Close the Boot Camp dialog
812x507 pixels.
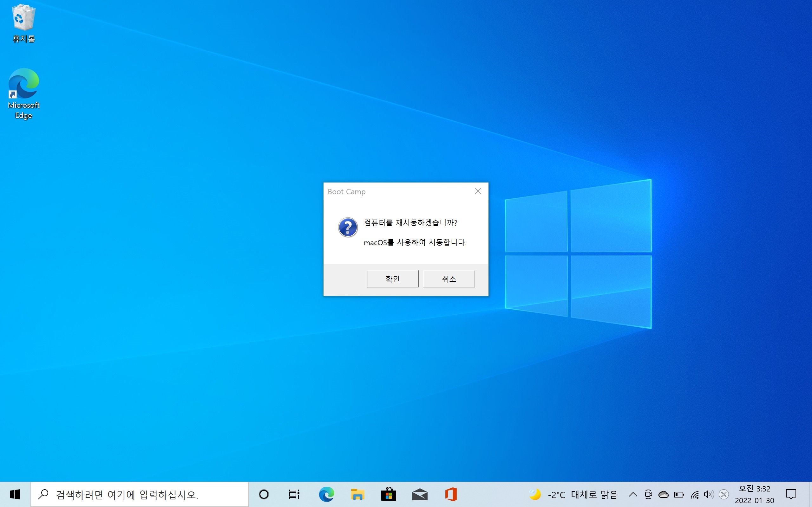click(x=478, y=191)
